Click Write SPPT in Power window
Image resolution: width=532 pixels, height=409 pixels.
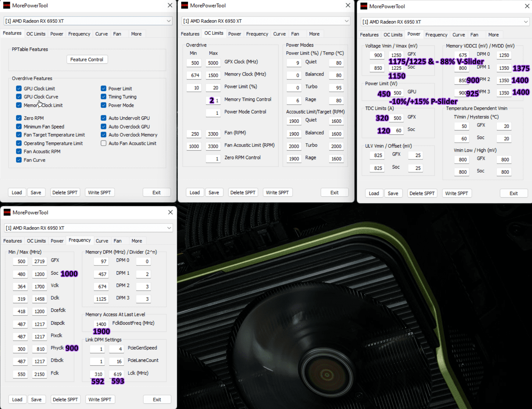(456, 194)
